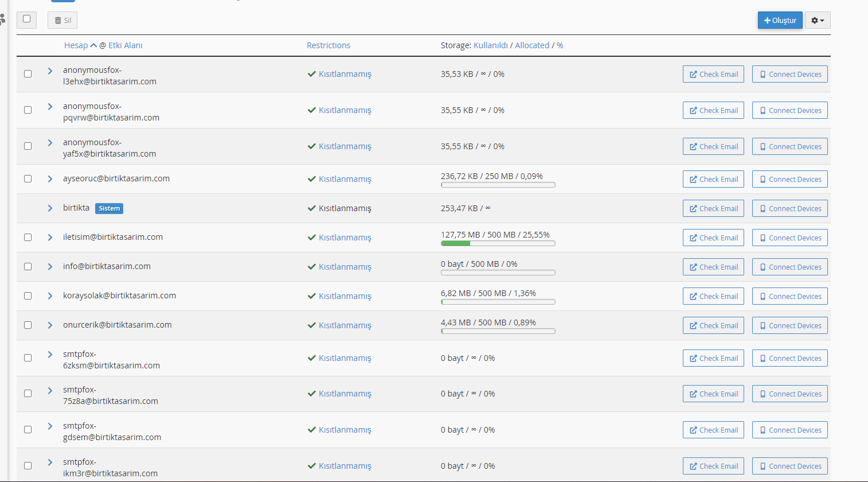Viewport: 868px width, 482px height.
Task: Sort by Restrictions column header
Action: [329, 45]
